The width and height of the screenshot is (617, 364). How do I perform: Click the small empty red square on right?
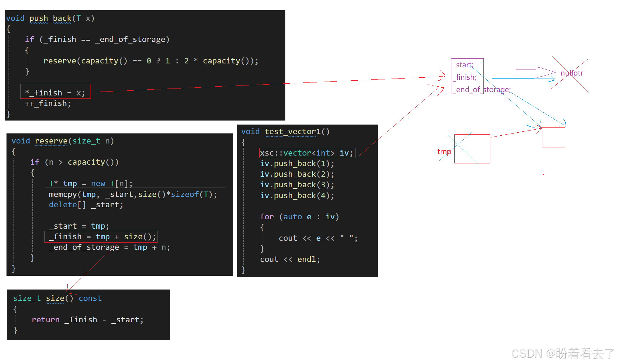coord(553,137)
